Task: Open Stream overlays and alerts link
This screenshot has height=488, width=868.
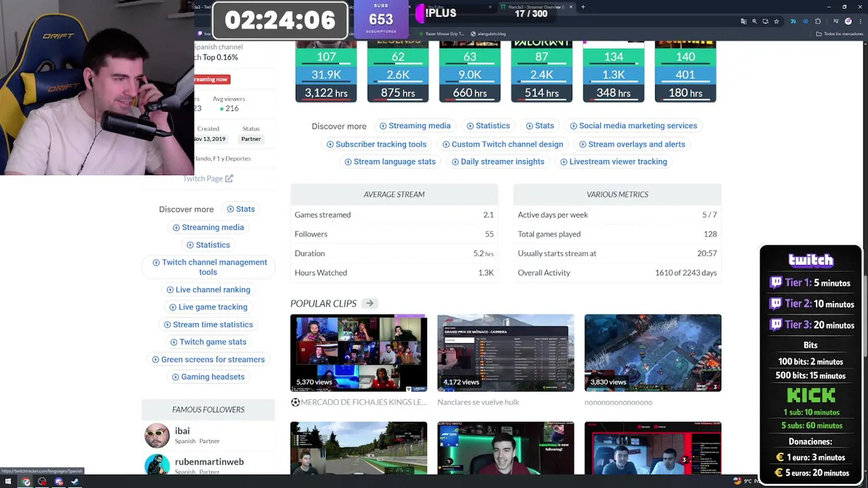Action: click(632, 144)
